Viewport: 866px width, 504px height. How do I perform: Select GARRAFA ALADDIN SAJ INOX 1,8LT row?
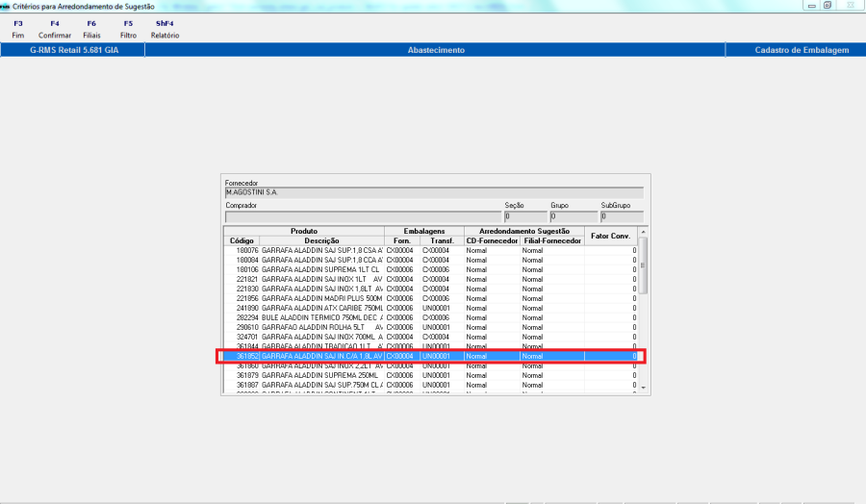431,289
